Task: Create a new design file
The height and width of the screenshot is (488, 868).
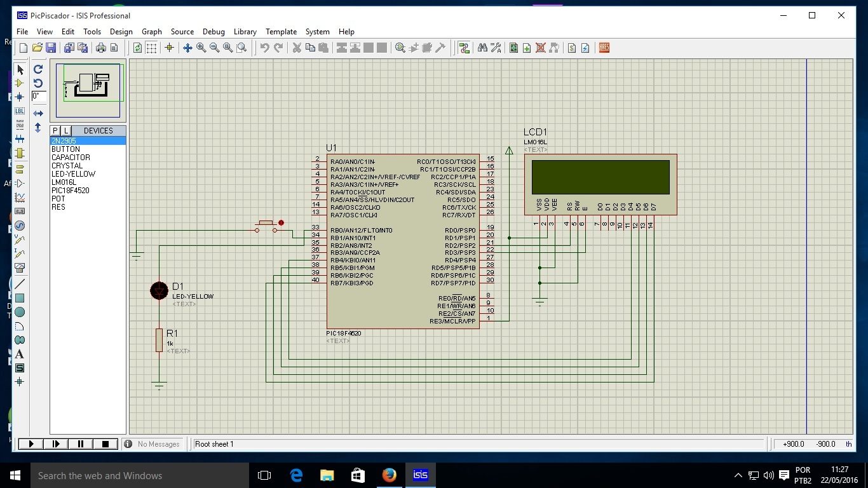Action: point(24,48)
